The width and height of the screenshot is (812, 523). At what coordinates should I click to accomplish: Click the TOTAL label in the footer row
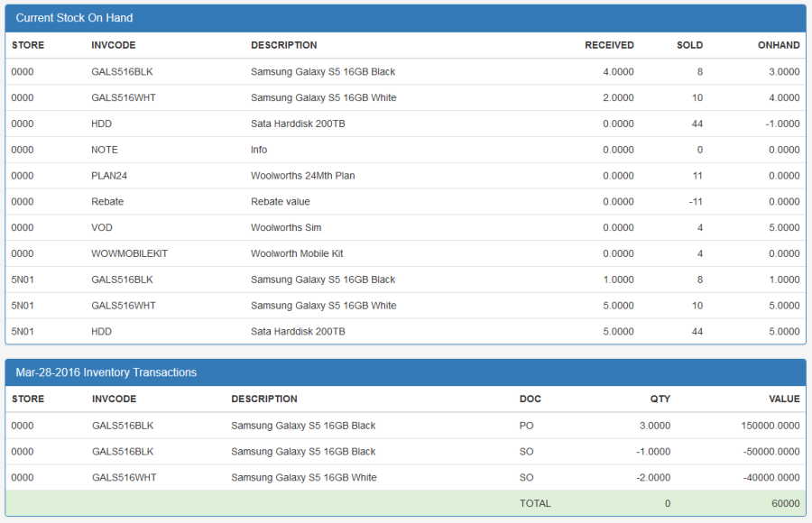(x=535, y=503)
